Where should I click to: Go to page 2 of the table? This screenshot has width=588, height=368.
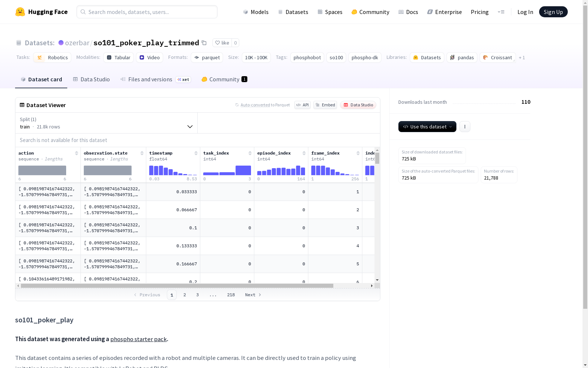[184, 295]
